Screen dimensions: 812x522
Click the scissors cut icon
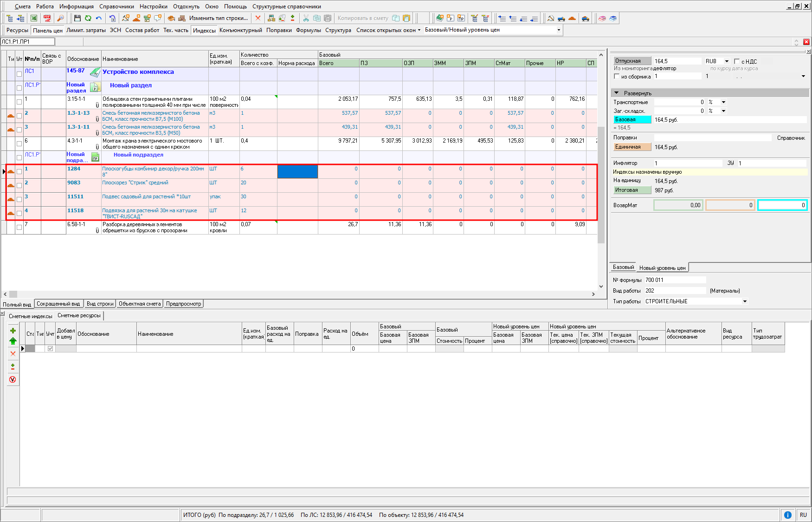point(306,18)
